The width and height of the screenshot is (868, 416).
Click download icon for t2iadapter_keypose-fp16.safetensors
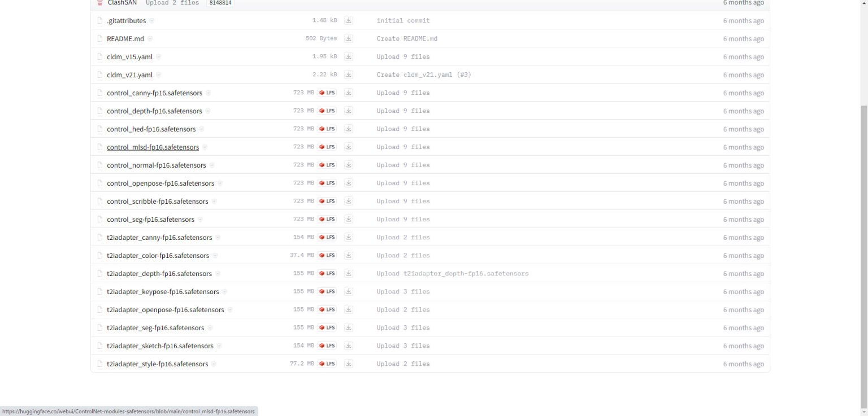click(349, 291)
